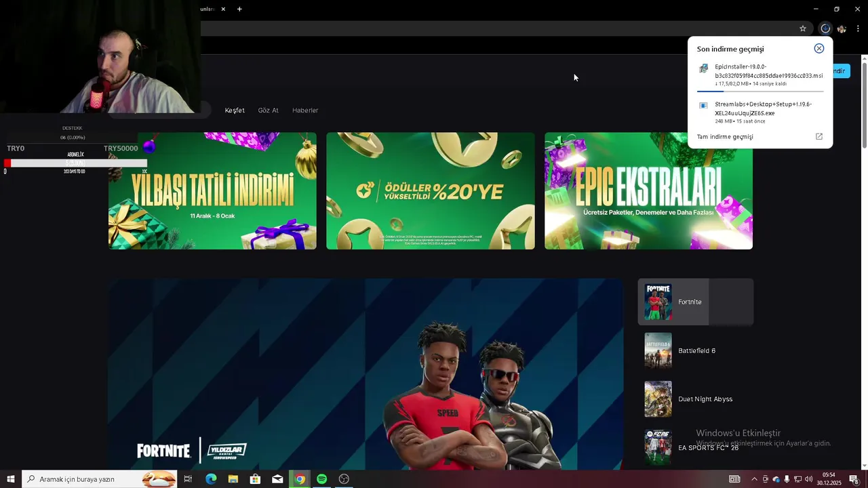Click the Chrome downloads toolbar icon
This screenshot has width=868, height=488.
[825, 28]
